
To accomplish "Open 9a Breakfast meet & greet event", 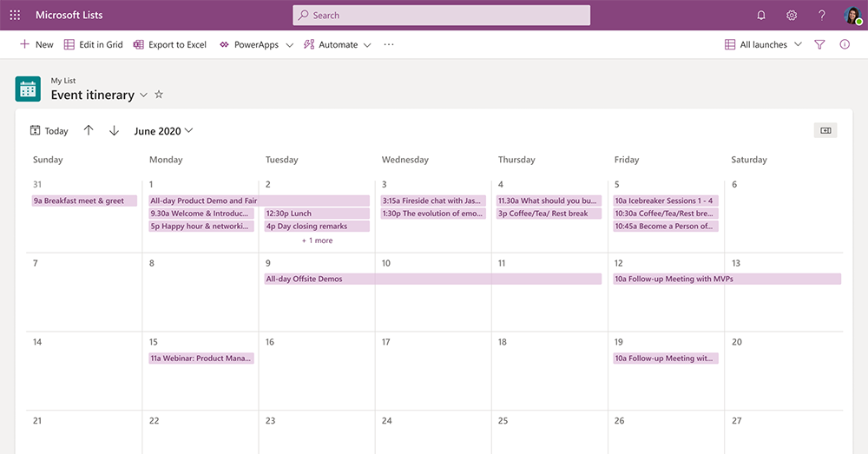I will (84, 201).
